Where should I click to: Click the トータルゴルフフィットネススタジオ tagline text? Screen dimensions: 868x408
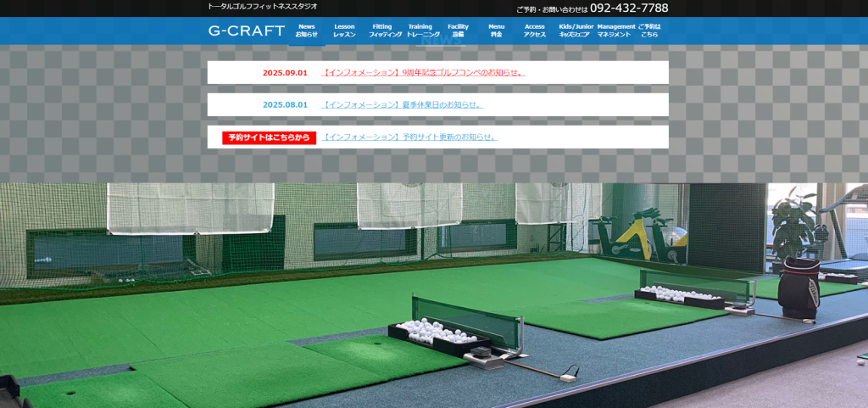(x=263, y=7)
